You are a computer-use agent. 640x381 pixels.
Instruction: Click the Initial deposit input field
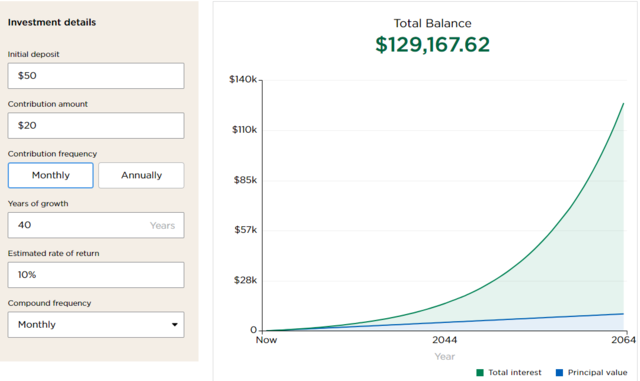click(x=96, y=76)
